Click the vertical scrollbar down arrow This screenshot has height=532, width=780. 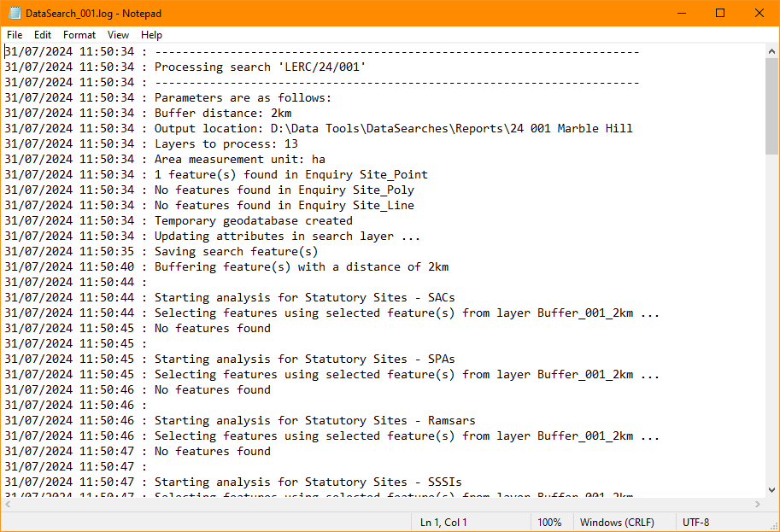point(771,490)
